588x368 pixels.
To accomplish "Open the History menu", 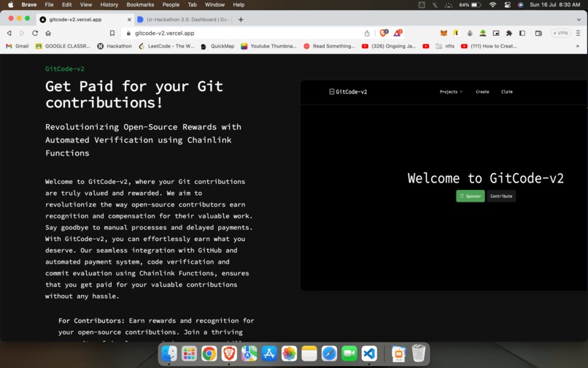I will click(x=109, y=4).
